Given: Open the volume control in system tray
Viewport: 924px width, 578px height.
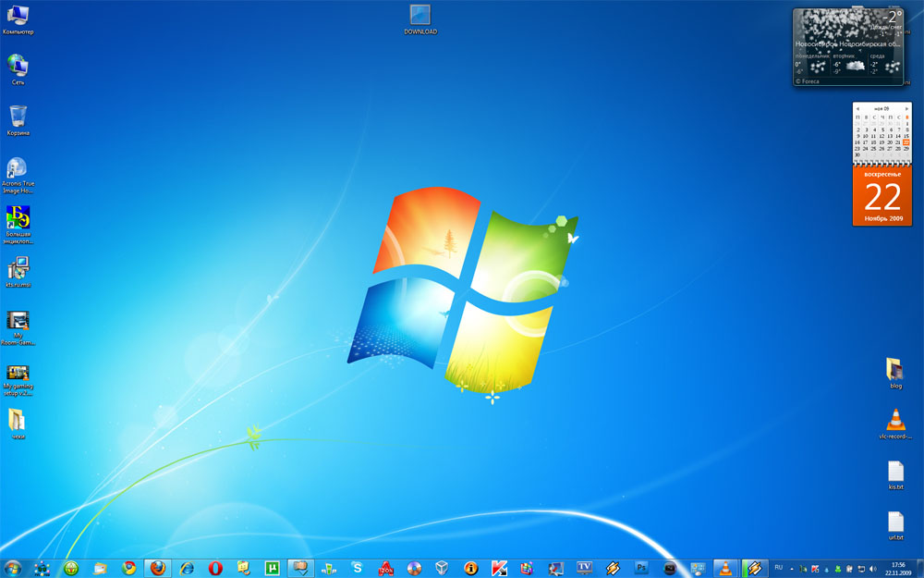Looking at the screenshot, I should [x=873, y=568].
